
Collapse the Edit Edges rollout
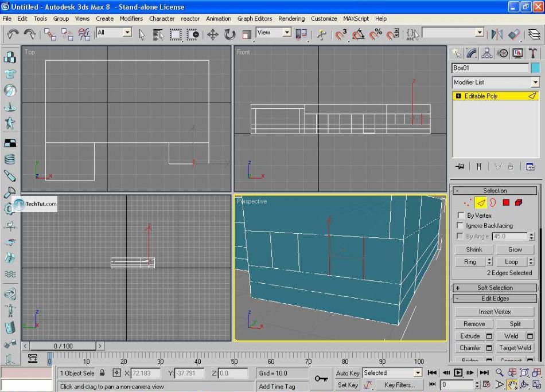tap(495, 299)
